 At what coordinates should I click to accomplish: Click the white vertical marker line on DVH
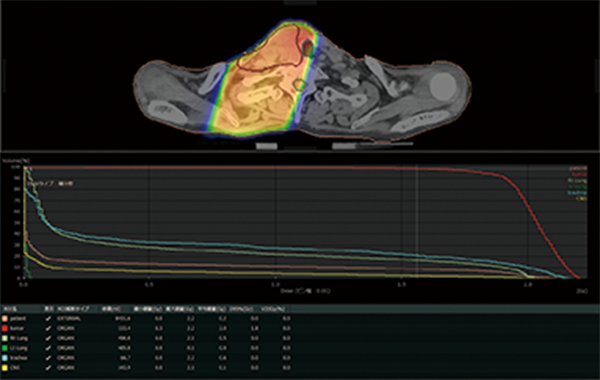(416, 222)
